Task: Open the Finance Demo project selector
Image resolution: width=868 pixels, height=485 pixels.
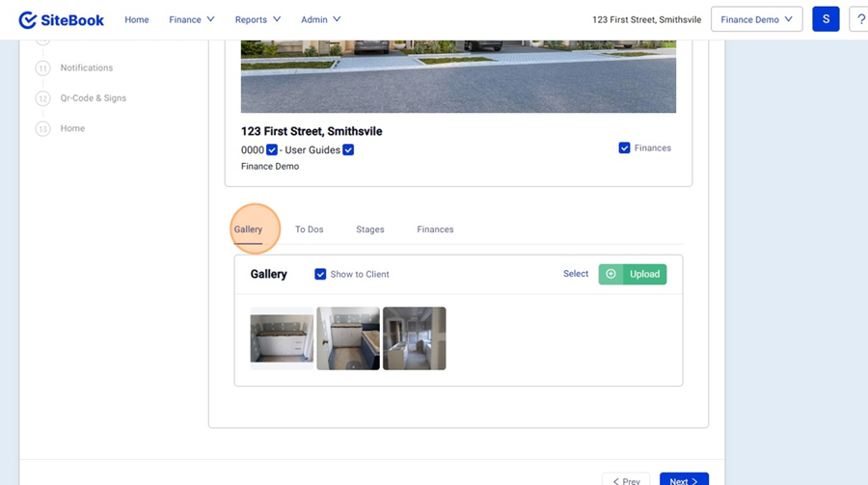Action: pyautogui.click(x=756, y=19)
